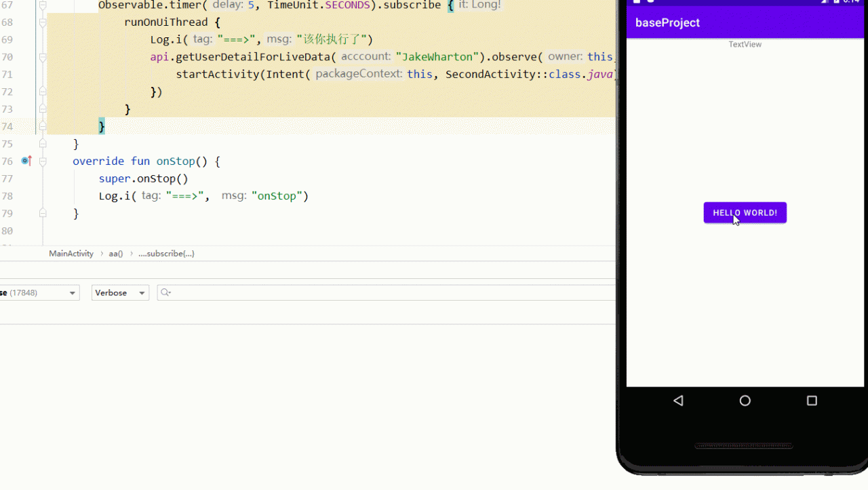Click line number 69 in the gutter
Viewport: 868px width, 490px height.
tap(7, 40)
